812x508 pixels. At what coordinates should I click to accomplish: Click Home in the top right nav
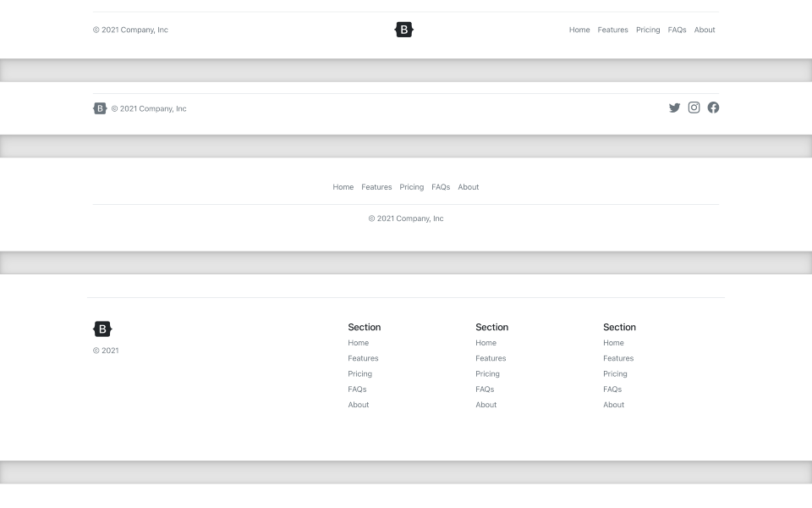tap(579, 30)
